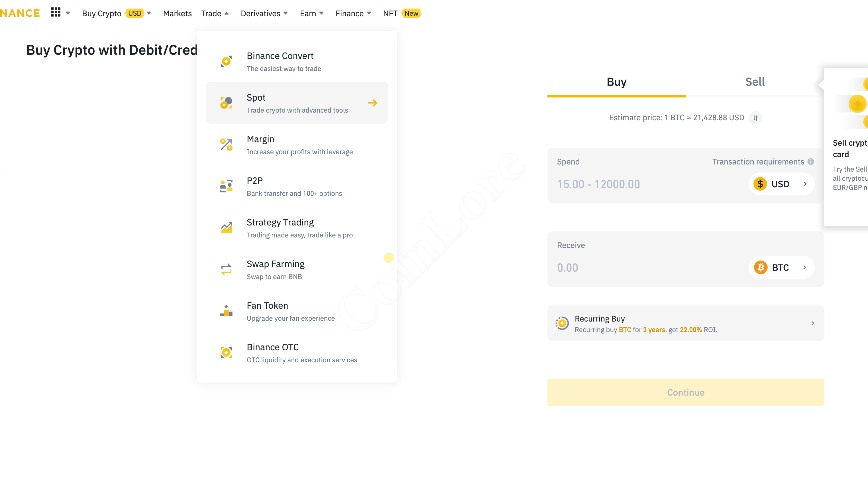Open Transaction requirements info icon
This screenshot has width=868, height=484.
(x=811, y=162)
